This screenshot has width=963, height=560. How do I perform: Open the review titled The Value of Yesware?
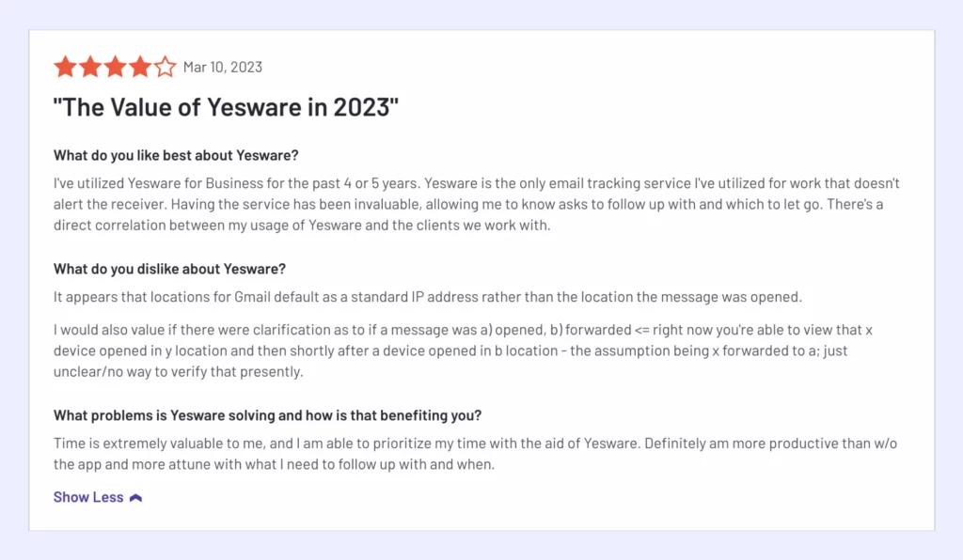pyautogui.click(x=225, y=107)
